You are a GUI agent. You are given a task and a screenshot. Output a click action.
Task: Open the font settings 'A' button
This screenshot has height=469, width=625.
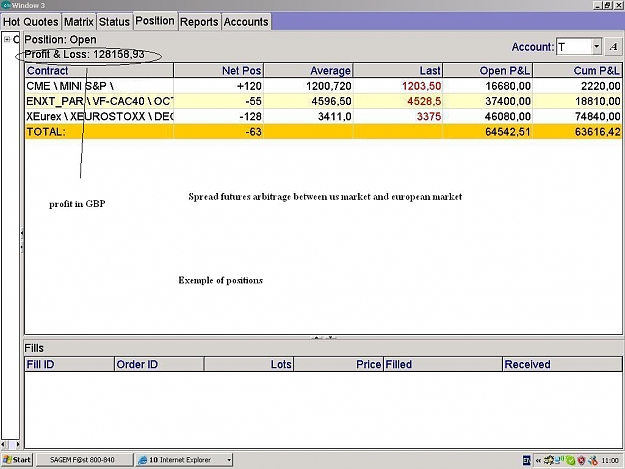(613, 47)
